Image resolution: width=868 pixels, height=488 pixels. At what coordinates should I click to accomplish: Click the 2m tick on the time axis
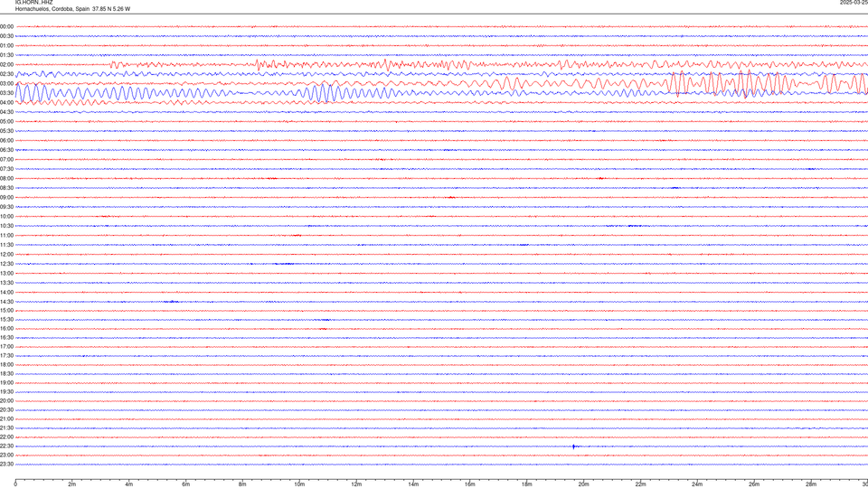point(72,484)
